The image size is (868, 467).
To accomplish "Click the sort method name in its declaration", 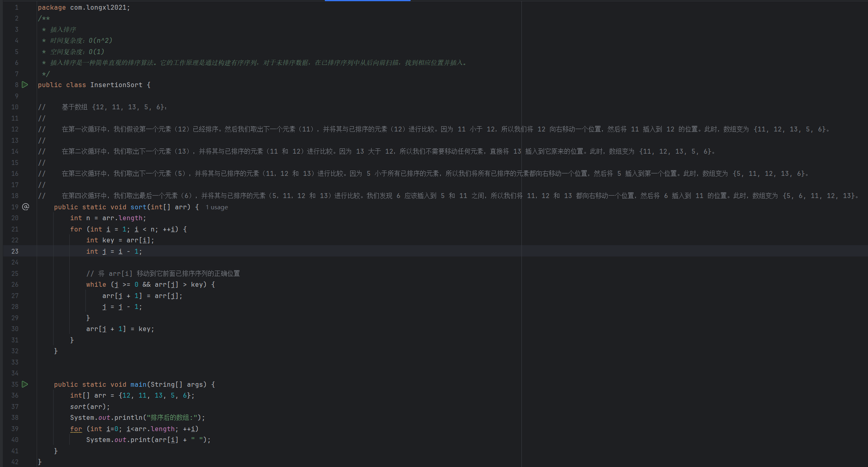I will pos(138,207).
